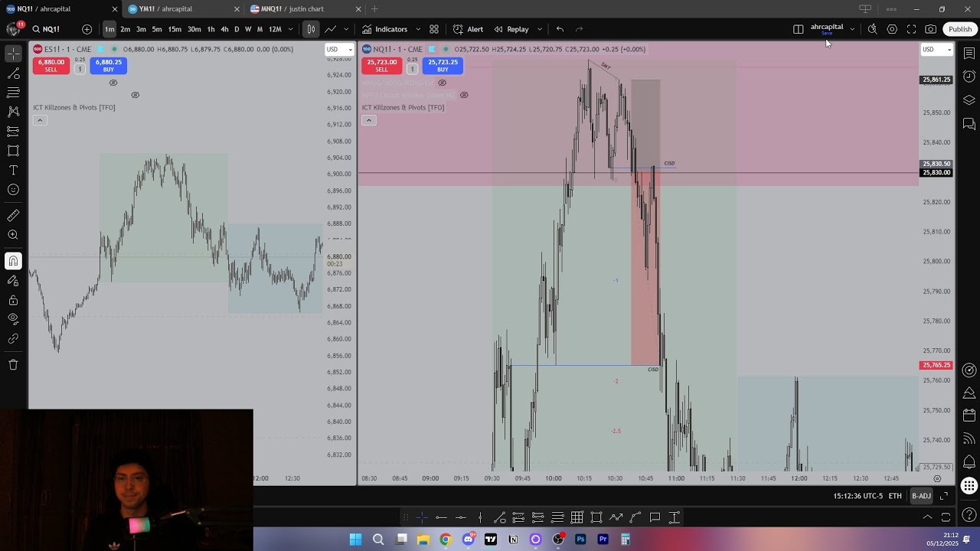This screenshot has width=980, height=551.
Task: Open the Object Tree layers panel
Action: [x=969, y=100]
